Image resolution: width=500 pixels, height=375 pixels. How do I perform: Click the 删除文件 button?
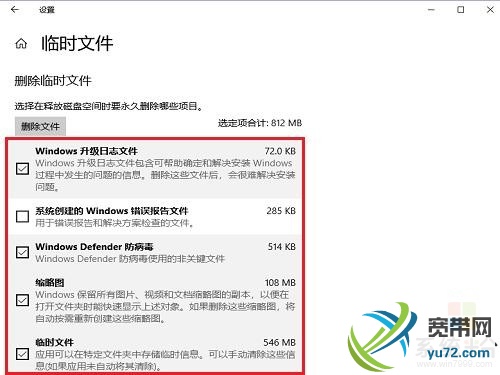[40, 126]
